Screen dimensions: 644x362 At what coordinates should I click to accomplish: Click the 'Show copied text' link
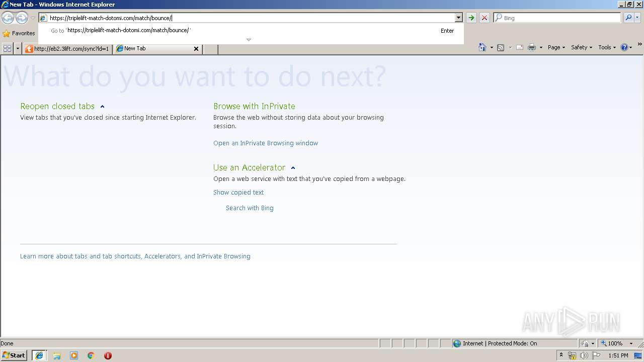point(238,192)
